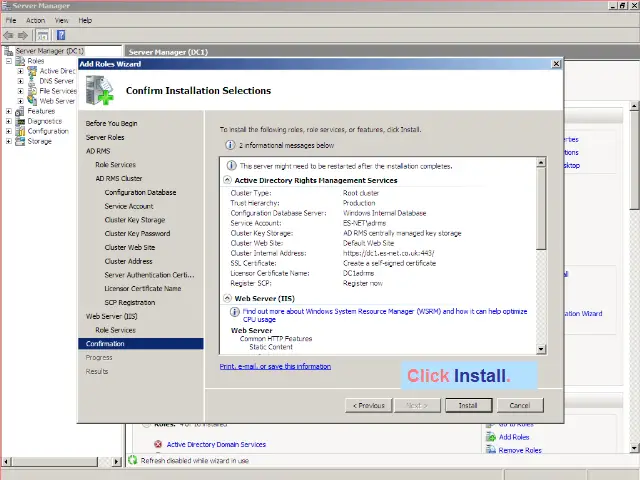Viewport: 640px width, 480px height.
Task: Go to Service Account wizard step
Action: pyautogui.click(x=129, y=206)
